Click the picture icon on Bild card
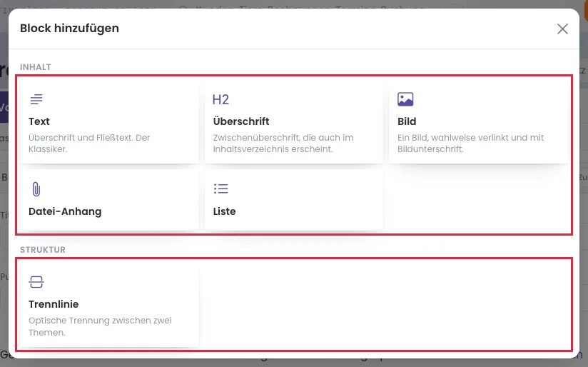Viewport: 588px width, 367px height. tap(405, 99)
